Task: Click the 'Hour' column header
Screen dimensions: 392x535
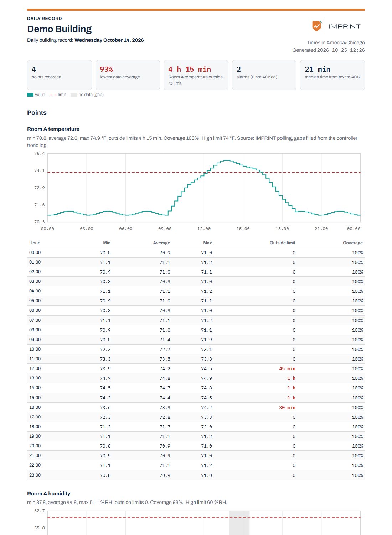Action: click(34, 243)
